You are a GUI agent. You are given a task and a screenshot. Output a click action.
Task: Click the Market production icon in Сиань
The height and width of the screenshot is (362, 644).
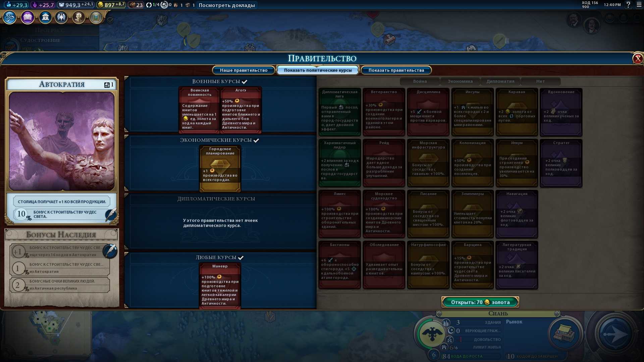[x=565, y=334]
